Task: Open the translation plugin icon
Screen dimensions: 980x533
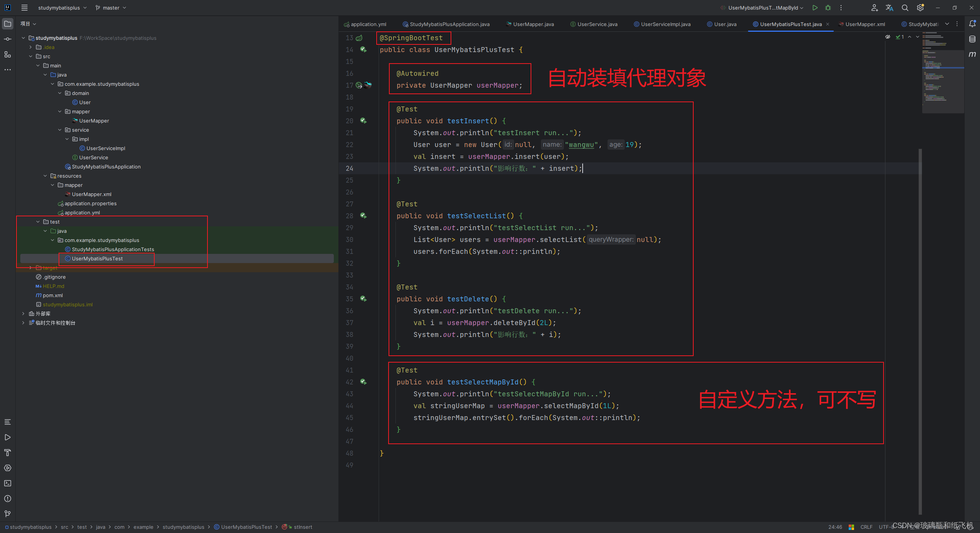Action: click(890, 8)
